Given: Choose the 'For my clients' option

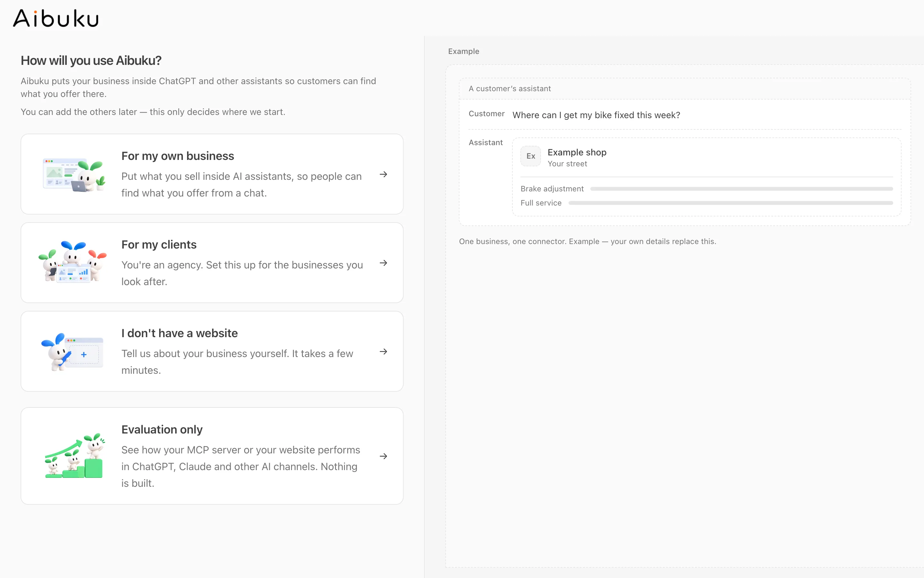Looking at the screenshot, I should pos(212,263).
